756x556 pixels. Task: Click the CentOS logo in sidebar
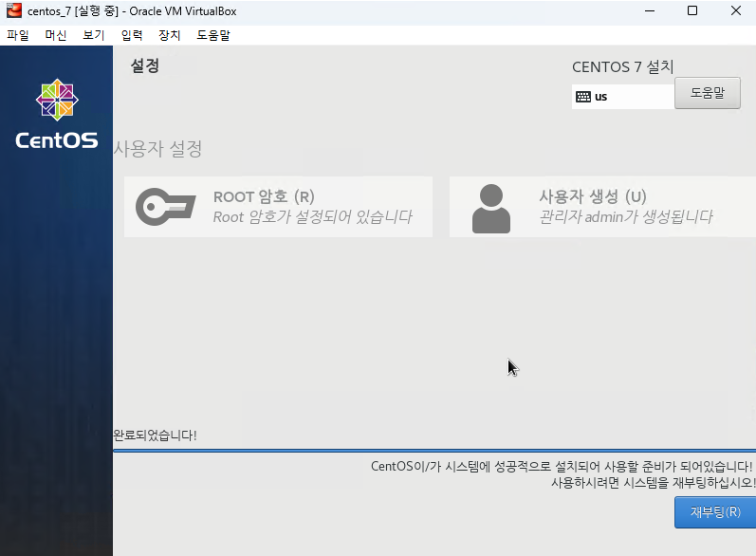57,114
